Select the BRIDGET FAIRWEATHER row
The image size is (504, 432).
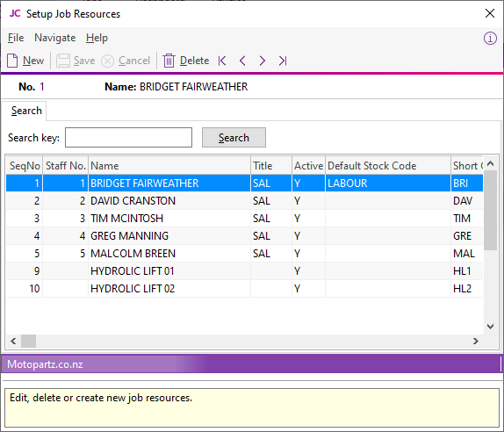(x=244, y=184)
